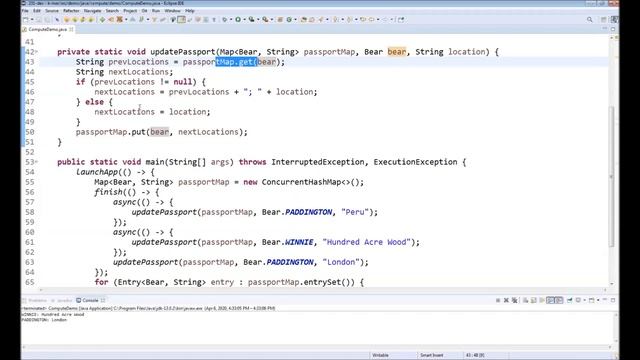Switch to the Console tab
This screenshot has height=360, width=640.
(90, 300)
